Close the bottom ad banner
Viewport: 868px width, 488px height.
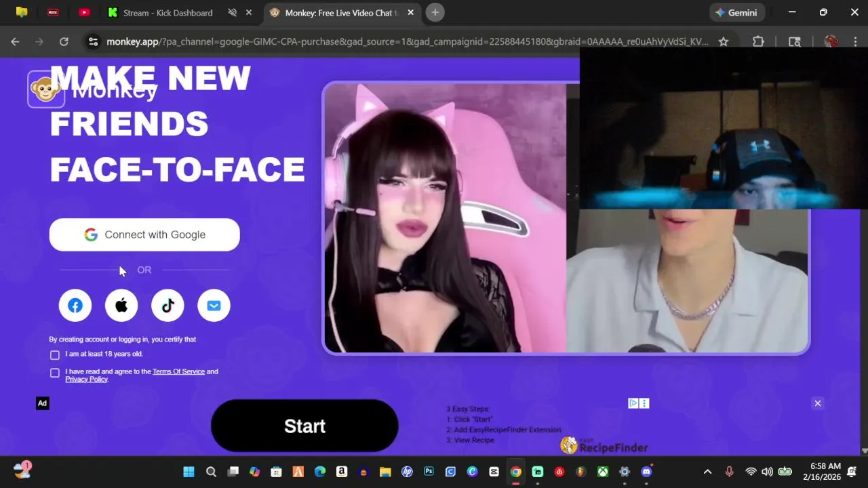click(817, 403)
